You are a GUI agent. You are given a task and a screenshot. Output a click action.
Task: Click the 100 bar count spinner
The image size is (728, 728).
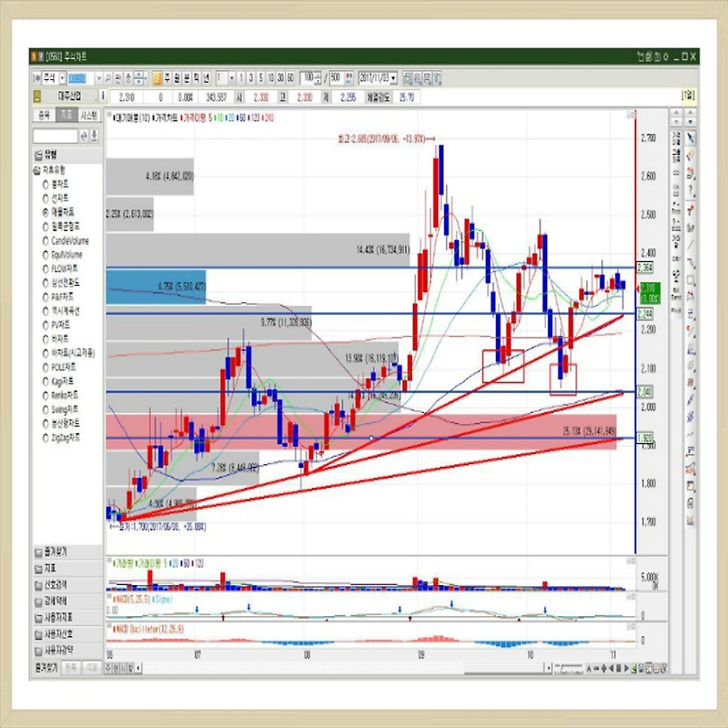pos(318,78)
